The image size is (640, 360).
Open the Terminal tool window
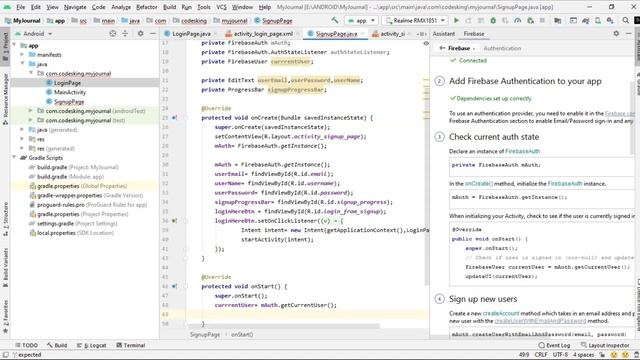pyautogui.click(x=131, y=345)
